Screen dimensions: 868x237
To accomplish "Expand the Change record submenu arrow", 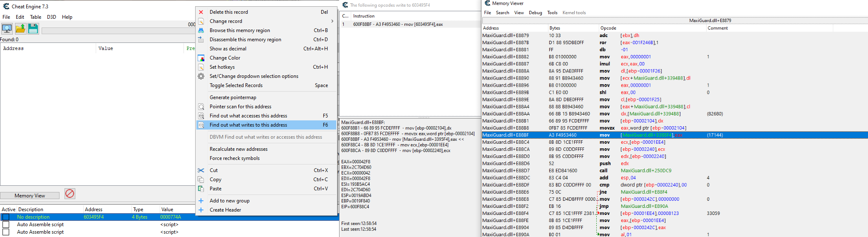I will [x=332, y=21].
